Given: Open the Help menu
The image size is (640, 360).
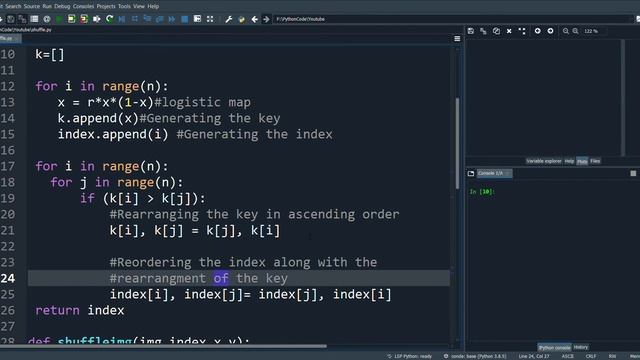Looking at the screenshot, I should [153, 6].
